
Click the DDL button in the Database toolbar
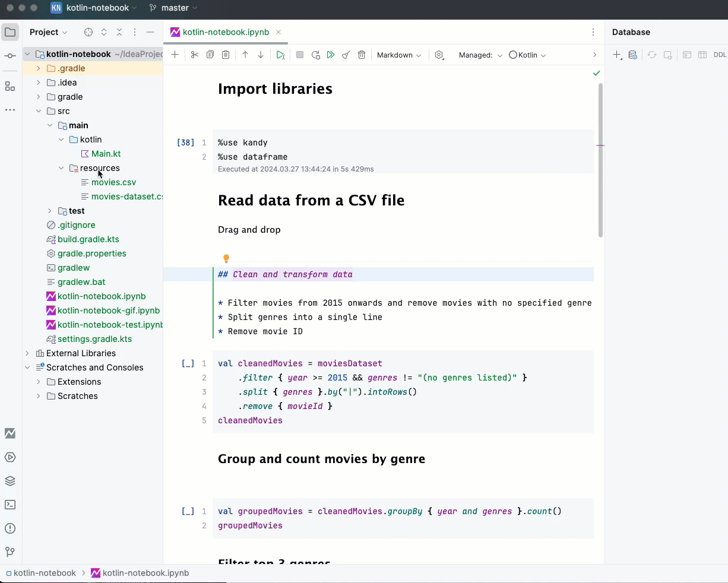(720, 55)
